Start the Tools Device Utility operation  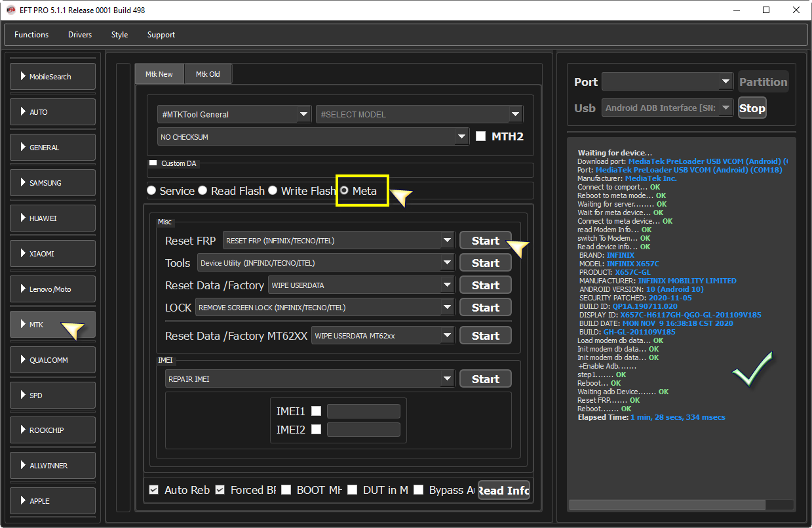click(x=486, y=263)
